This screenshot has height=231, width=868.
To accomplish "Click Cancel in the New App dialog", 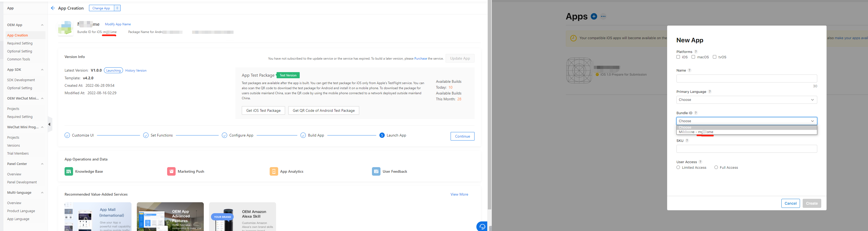I will point(790,203).
